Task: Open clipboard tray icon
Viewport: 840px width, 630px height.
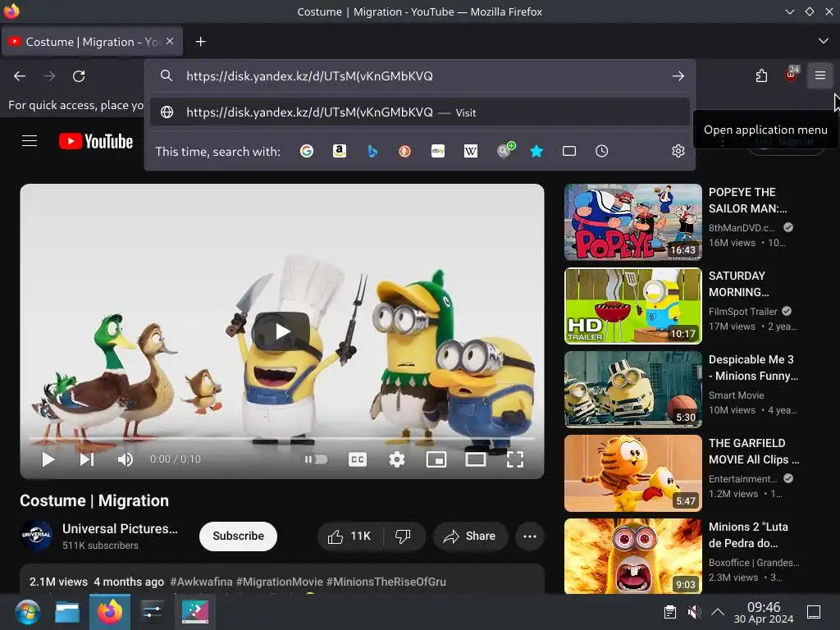Action: pyautogui.click(x=669, y=612)
